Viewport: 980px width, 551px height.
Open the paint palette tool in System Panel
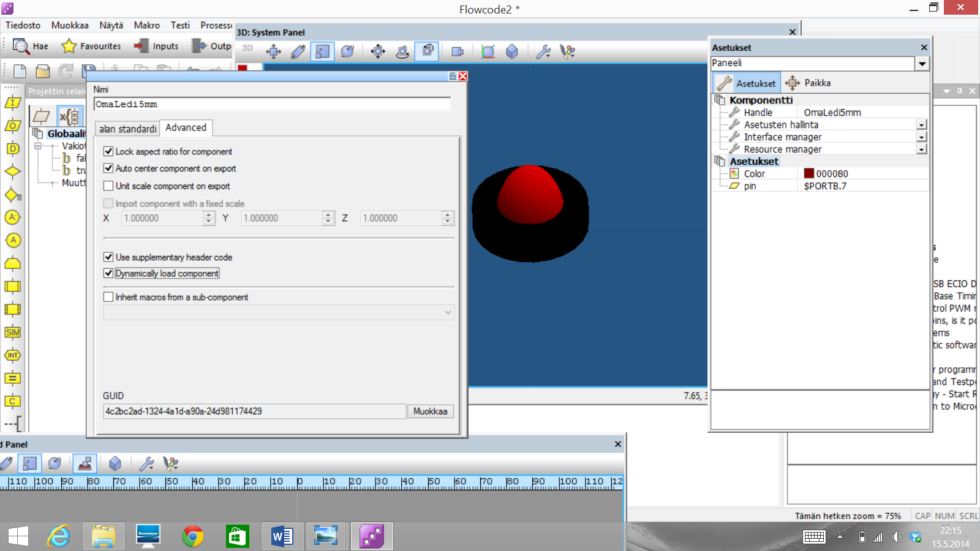pyautogui.click(x=568, y=52)
